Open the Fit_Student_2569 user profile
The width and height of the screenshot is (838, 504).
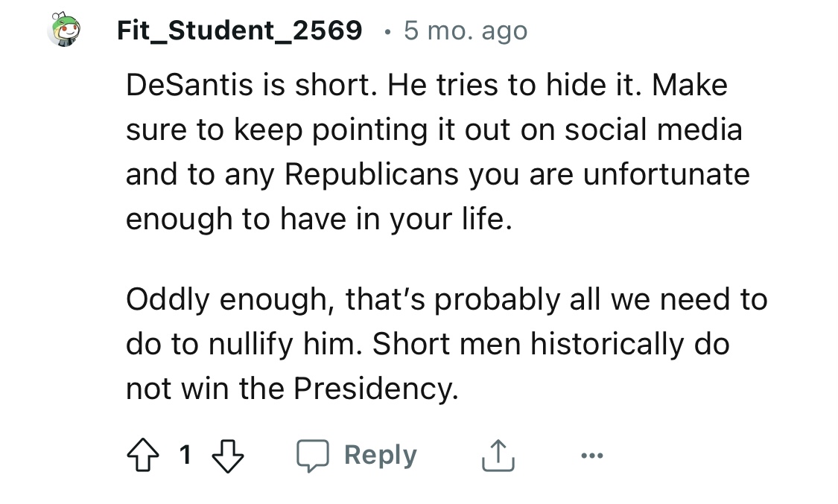pyautogui.click(x=239, y=31)
